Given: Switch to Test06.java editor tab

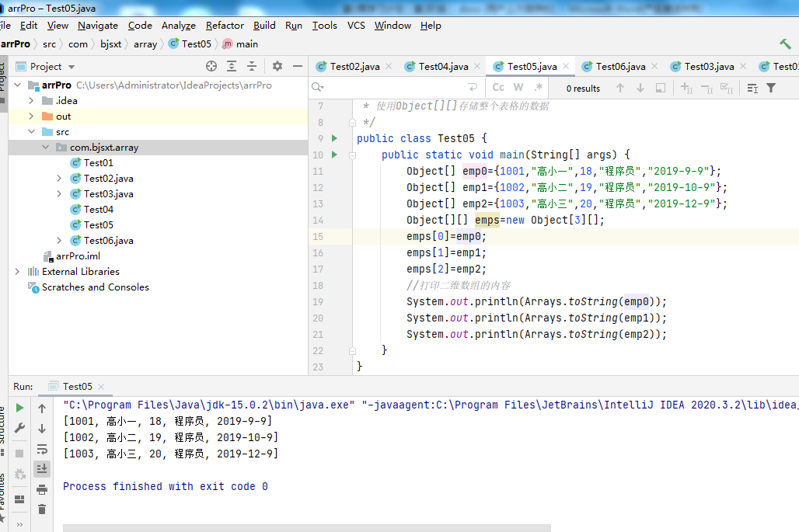Looking at the screenshot, I should (x=621, y=67).
